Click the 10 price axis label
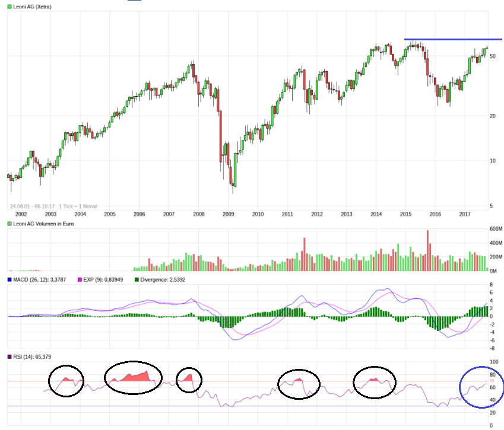The image size is (504, 430). click(493, 161)
